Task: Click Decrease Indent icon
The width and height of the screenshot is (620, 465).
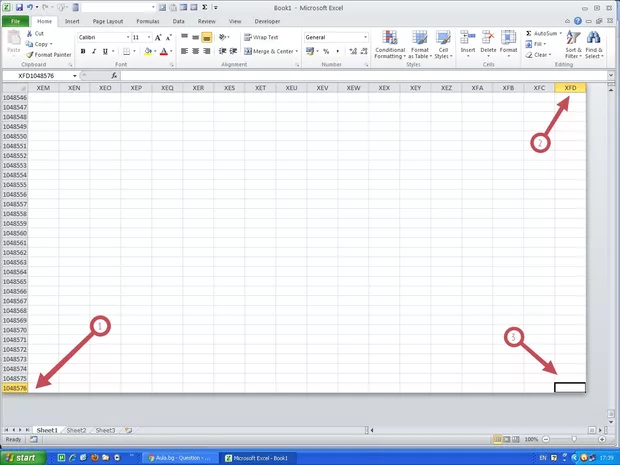Action: coord(222,51)
